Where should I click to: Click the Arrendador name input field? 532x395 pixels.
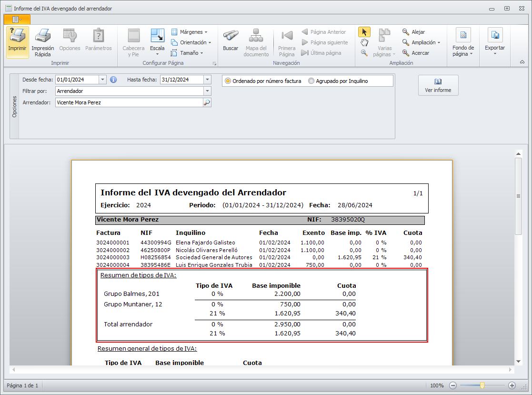tap(129, 102)
